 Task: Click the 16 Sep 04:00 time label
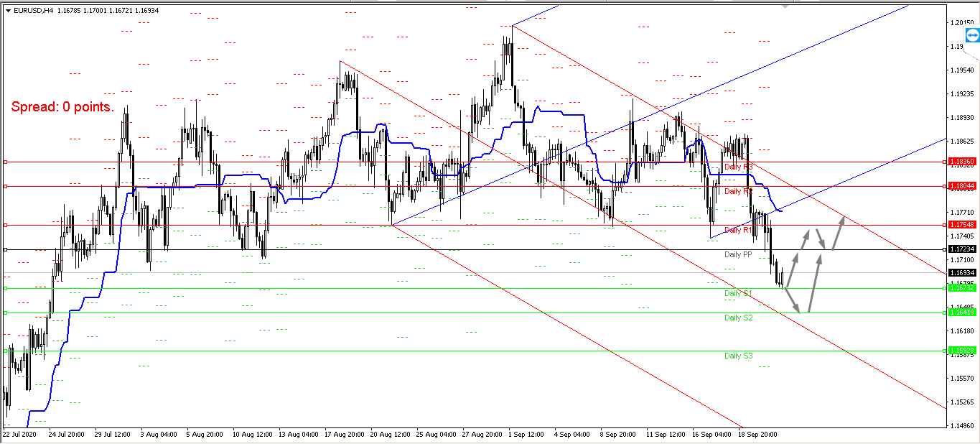713,435
